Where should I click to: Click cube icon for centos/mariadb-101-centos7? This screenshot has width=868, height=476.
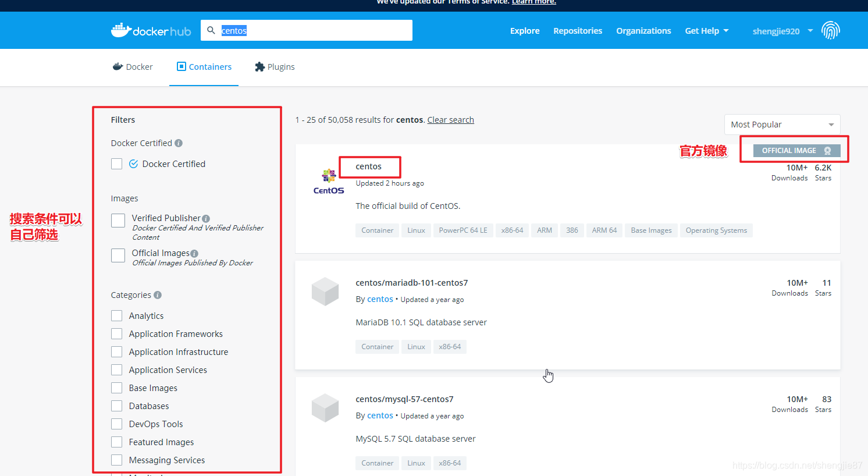(x=325, y=292)
